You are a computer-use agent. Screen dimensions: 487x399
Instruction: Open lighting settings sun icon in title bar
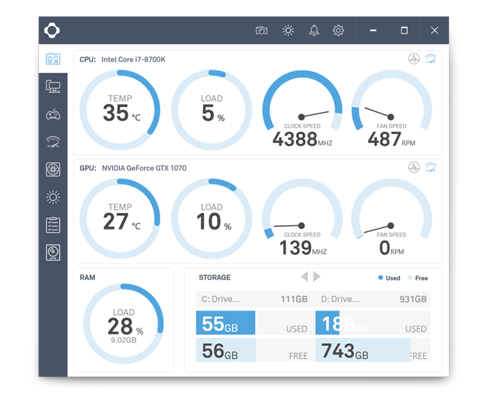pyautogui.click(x=288, y=31)
